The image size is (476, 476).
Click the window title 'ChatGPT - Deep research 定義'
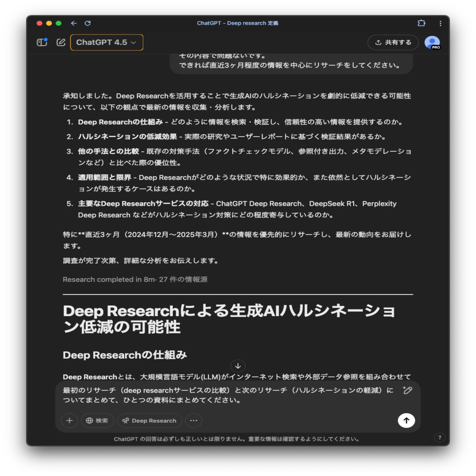[238, 23]
